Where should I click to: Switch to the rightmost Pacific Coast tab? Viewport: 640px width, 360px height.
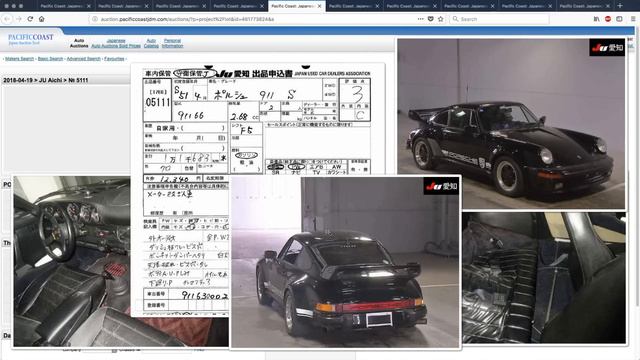pyautogui.click(x=584, y=6)
